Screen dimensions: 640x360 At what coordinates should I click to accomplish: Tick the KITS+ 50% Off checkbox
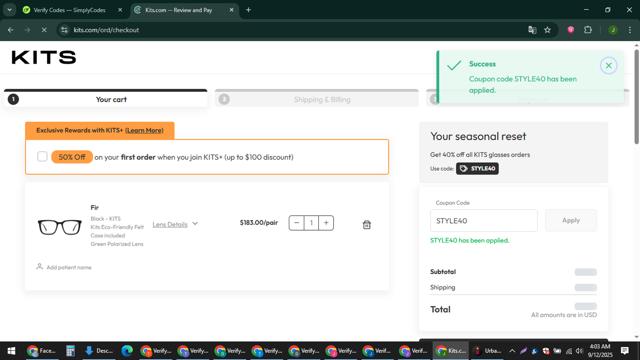(42, 156)
